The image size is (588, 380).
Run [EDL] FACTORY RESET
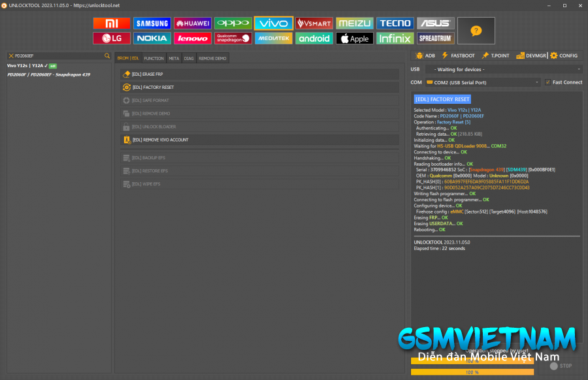(259, 87)
